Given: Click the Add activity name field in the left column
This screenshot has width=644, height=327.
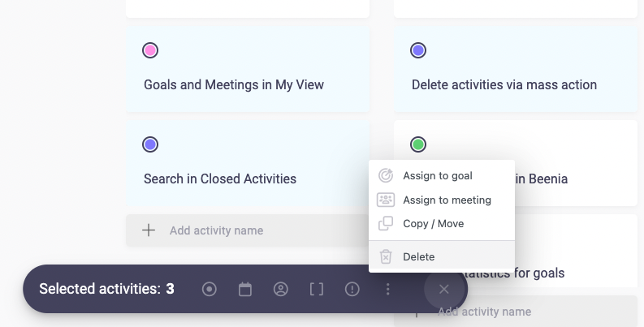Looking at the screenshot, I should tap(244, 230).
